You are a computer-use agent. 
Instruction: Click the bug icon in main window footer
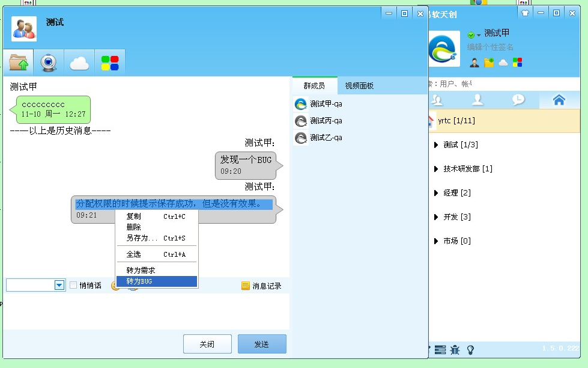(x=455, y=350)
